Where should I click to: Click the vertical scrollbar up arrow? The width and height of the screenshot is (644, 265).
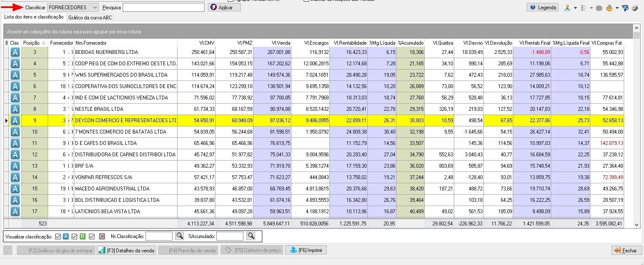click(637, 27)
